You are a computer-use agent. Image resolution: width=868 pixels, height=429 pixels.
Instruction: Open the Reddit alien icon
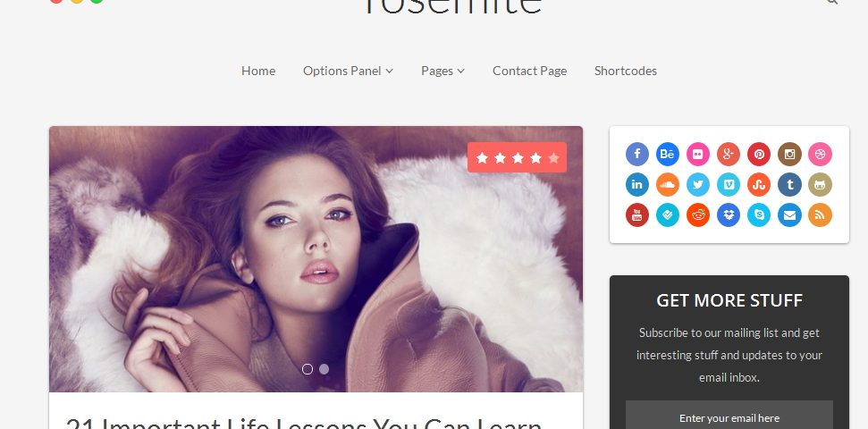coord(698,214)
